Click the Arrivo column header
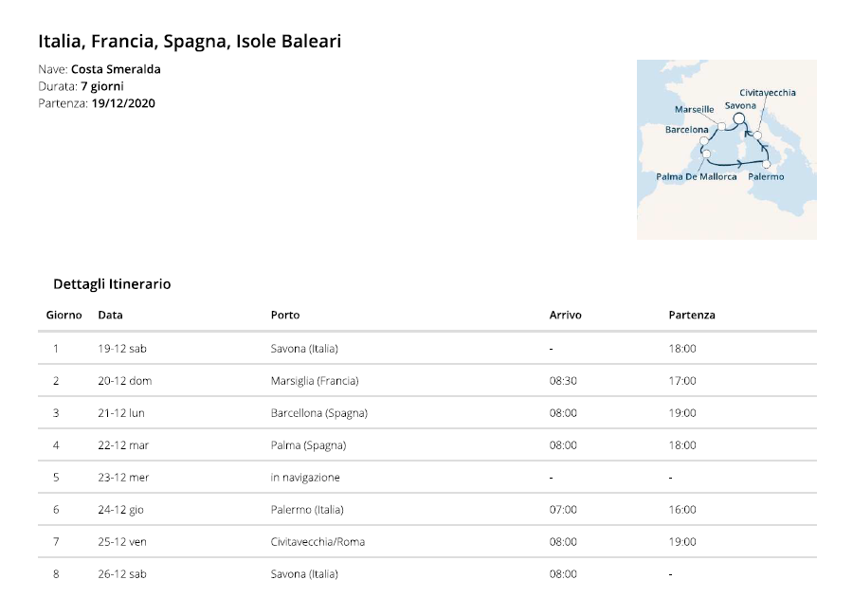Viewport: 853px width, 616px height. click(565, 315)
